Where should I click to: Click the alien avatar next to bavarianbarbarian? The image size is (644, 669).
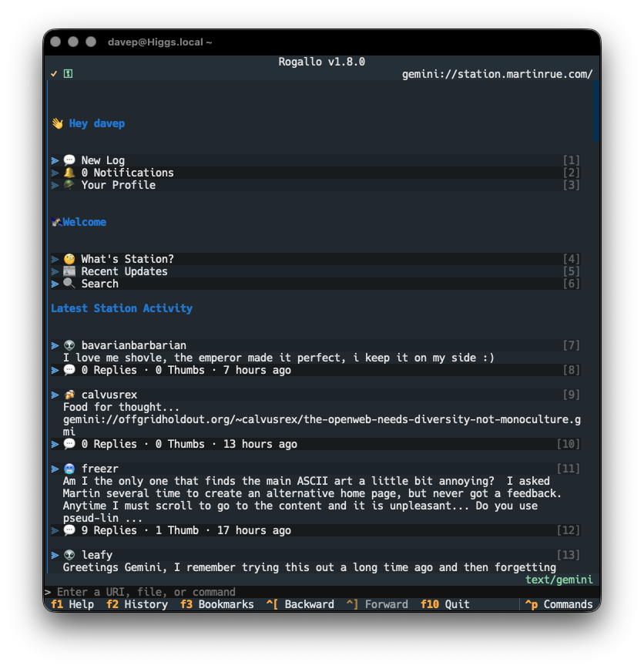click(x=69, y=345)
